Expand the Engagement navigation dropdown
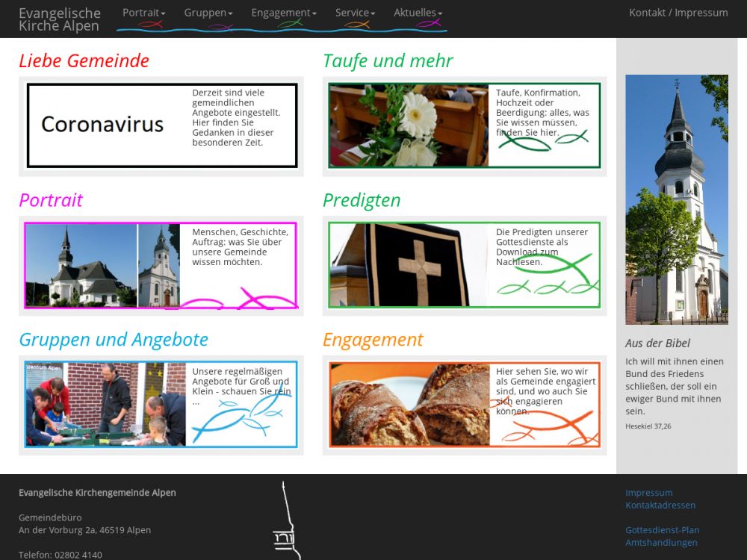 click(x=283, y=13)
